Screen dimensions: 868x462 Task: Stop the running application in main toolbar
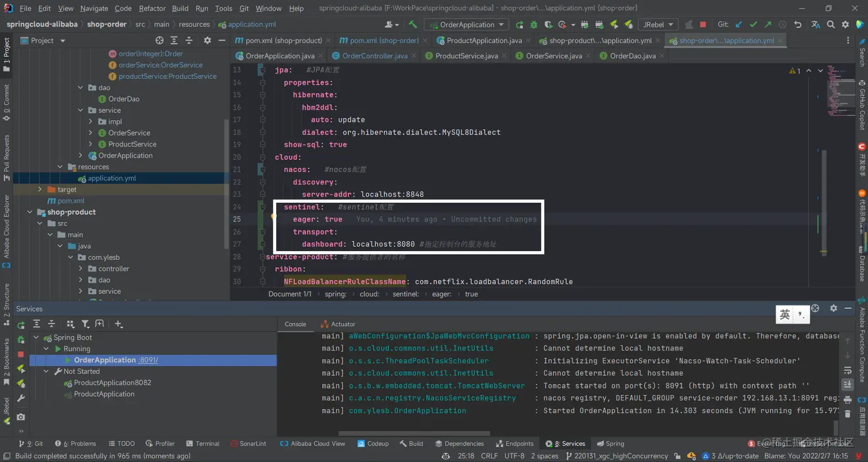click(703, 25)
